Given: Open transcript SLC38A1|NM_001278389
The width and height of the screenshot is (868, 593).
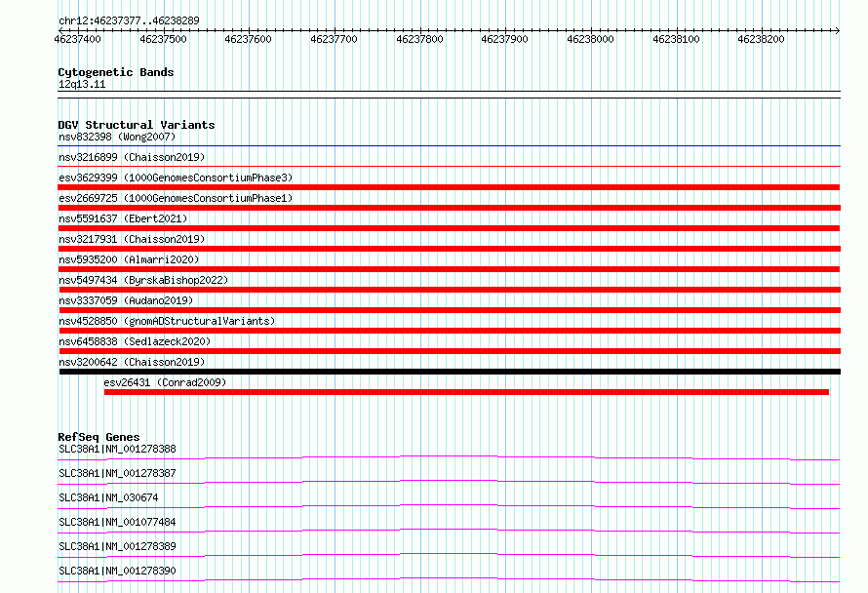Looking at the screenshot, I should tap(117, 546).
